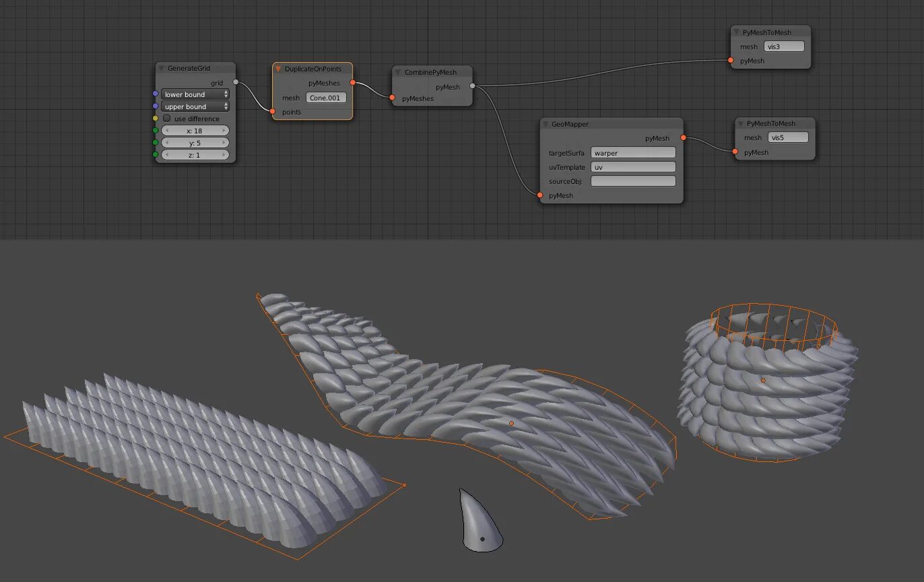Select the GenerateGrid node by its title

click(189, 68)
